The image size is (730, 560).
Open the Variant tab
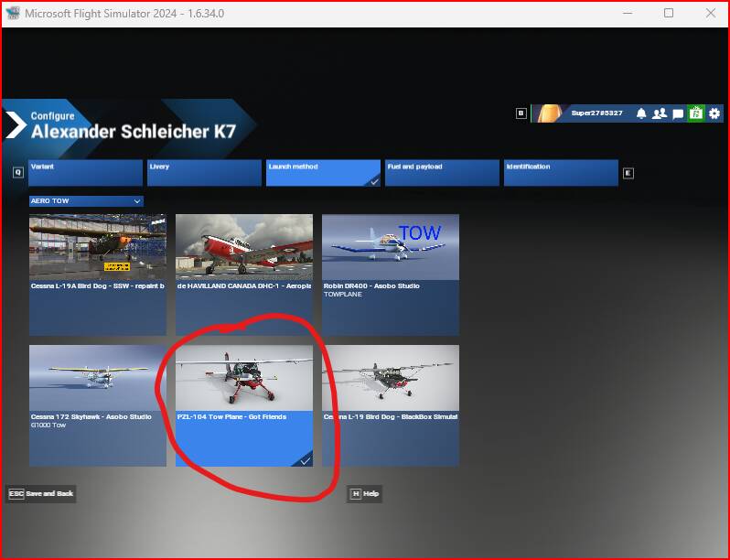[x=86, y=173]
